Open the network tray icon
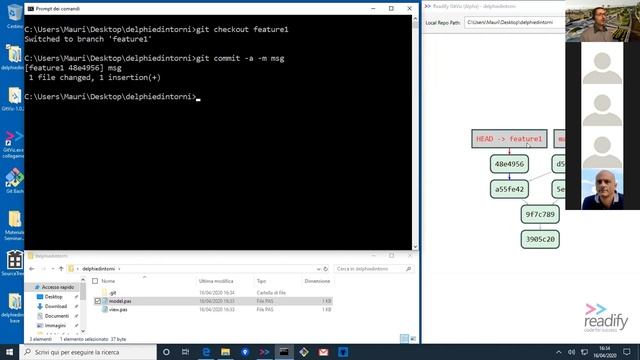 tap(584, 352)
